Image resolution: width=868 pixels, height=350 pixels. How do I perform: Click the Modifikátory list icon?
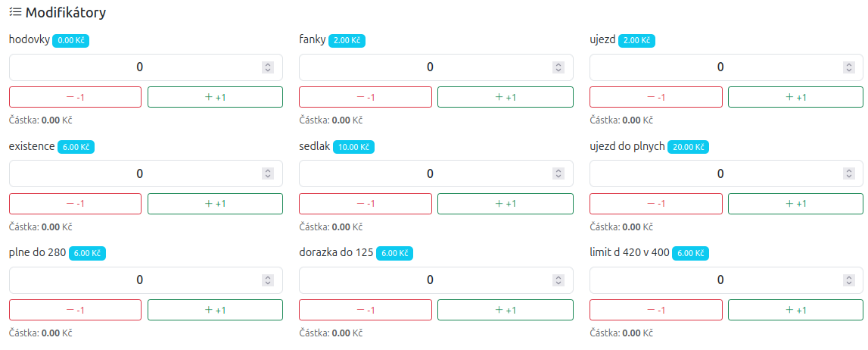[x=15, y=13]
